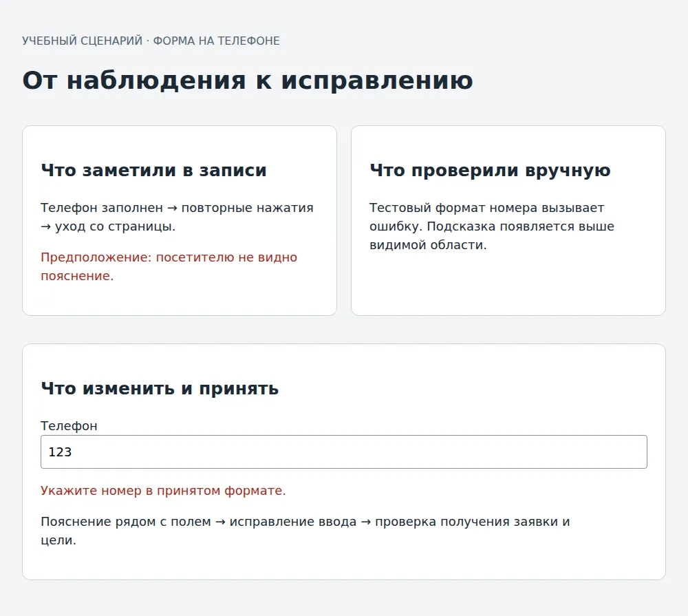The image size is (688, 616).
Task: Click the text 'Телефон заполнен → повторные нажатия'
Action: [177, 208]
